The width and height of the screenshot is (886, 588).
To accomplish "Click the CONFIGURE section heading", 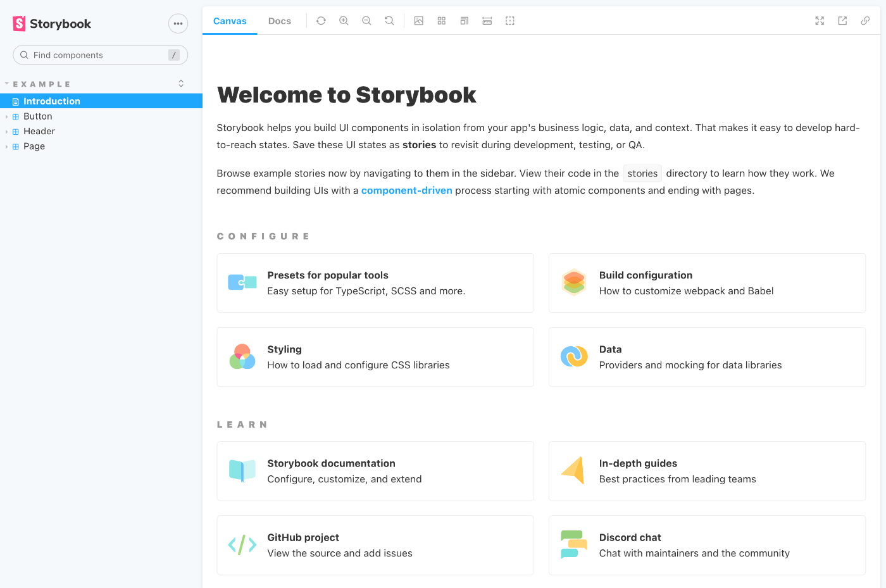I will (x=263, y=236).
